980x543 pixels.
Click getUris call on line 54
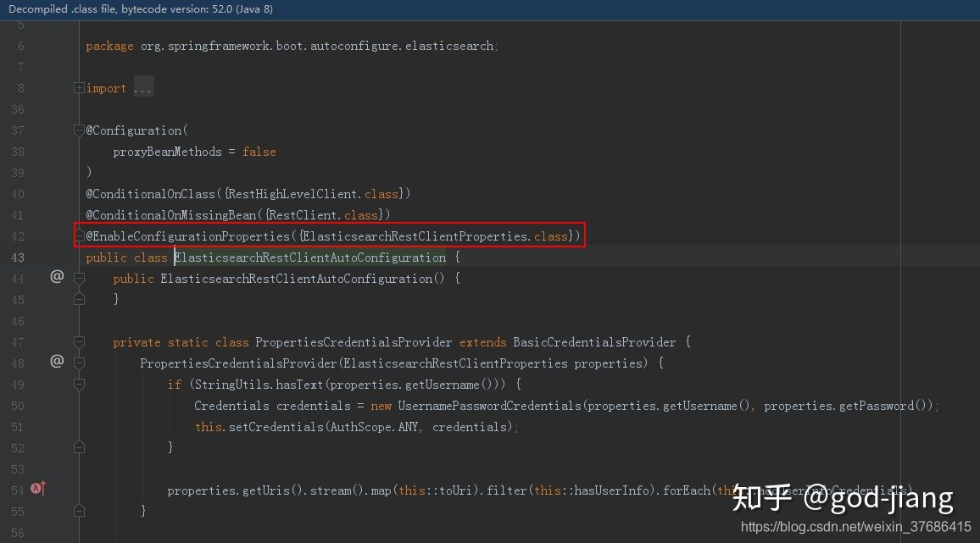pos(265,491)
